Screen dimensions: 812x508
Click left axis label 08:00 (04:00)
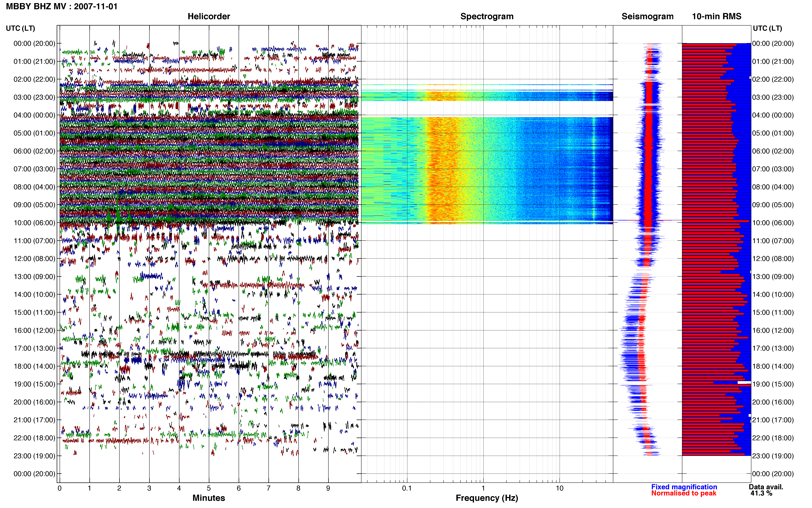35,187
